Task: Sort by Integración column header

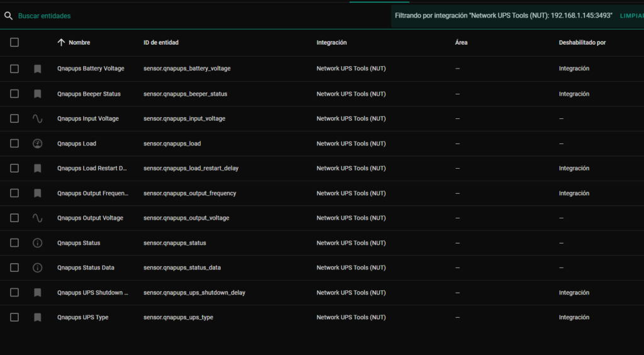Action: point(331,42)
